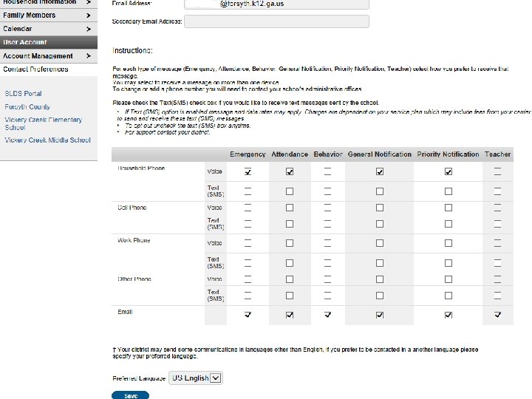Enable Work Phone Voice Attendance
Image resolution: width=532 pixels, height=399 pixels.
pyautogui.click(x=290, y=243)
